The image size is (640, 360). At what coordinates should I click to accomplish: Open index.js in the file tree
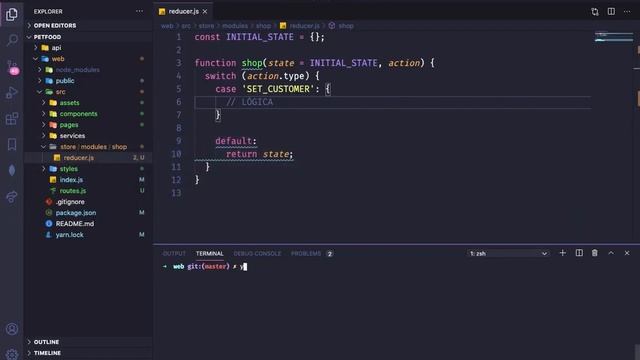pos(71,180)
